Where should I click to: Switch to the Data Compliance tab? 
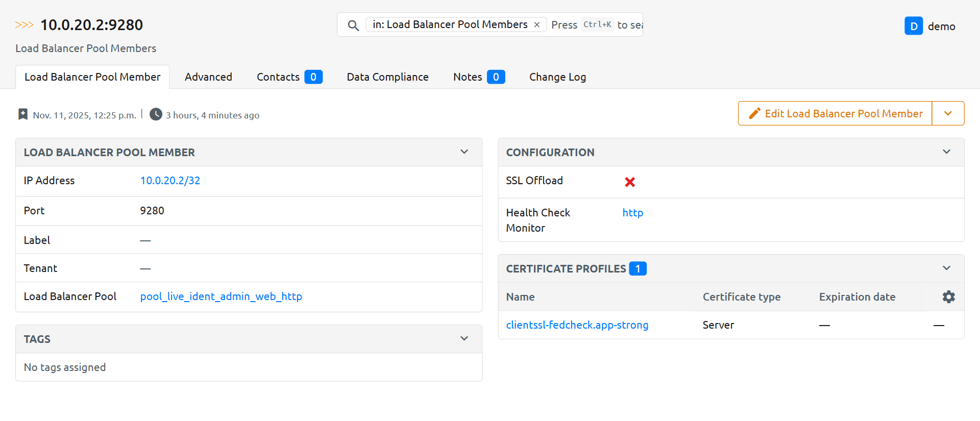pos(387,77)
